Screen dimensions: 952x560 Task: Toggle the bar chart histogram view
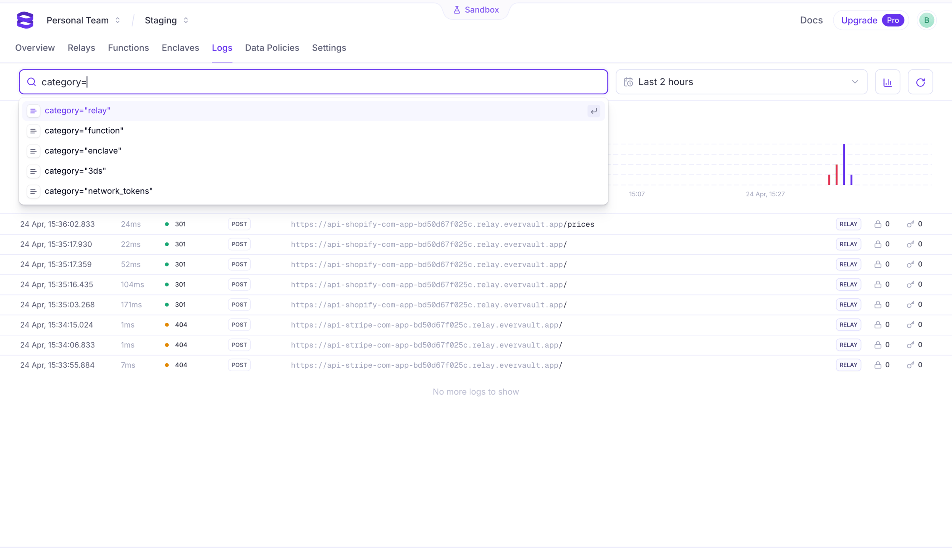887,82
